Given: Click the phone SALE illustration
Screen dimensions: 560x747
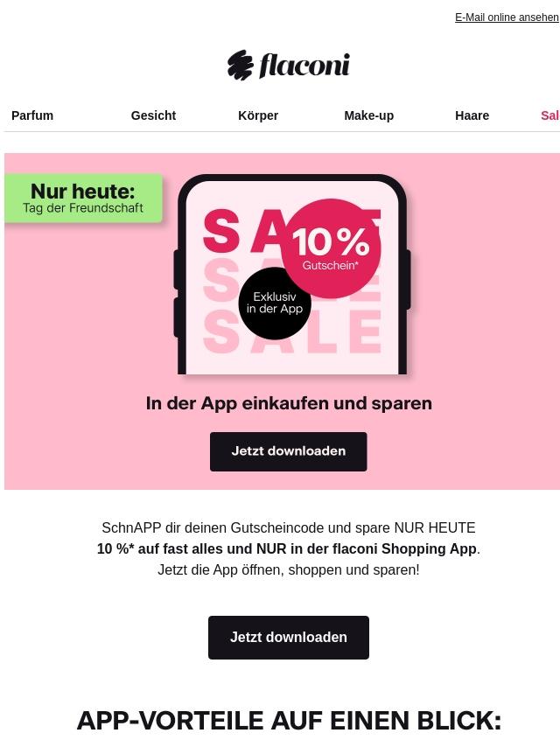Looking at the screenshot, I should point(291,275).
